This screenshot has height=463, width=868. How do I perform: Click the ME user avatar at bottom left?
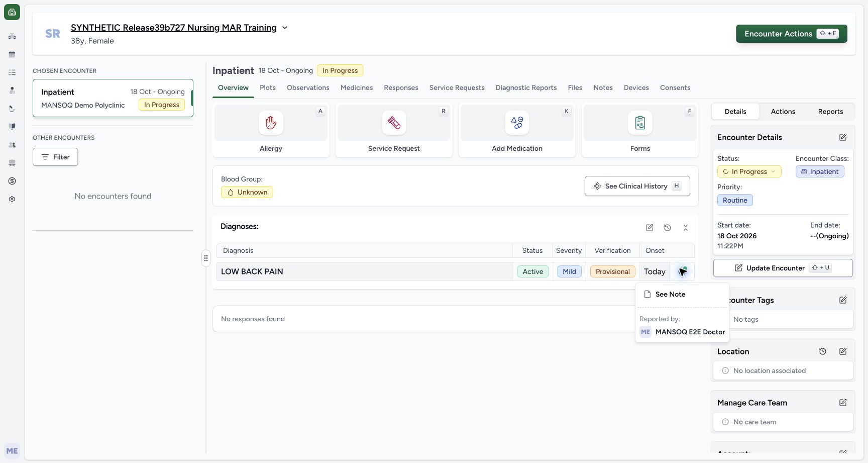(x=12, y=451)
